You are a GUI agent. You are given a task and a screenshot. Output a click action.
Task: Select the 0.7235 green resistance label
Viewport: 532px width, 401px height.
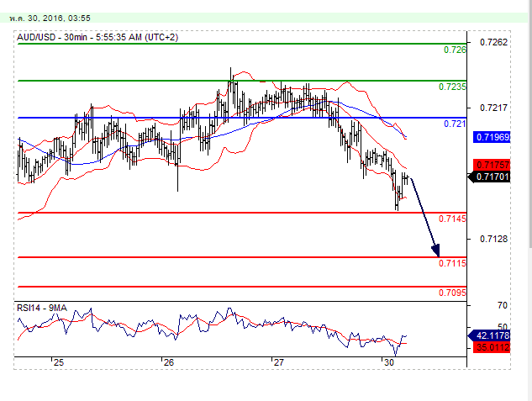[x=453, y=87]
